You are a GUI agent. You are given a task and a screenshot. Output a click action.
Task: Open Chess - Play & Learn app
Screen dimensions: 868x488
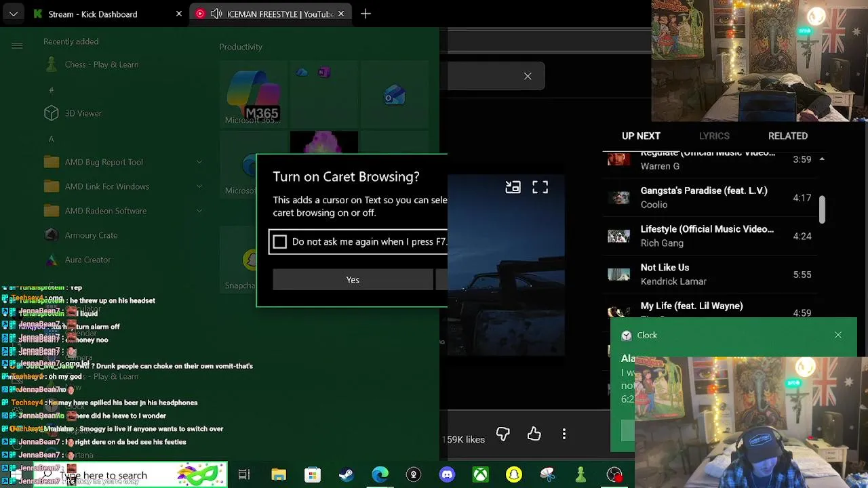102,64
